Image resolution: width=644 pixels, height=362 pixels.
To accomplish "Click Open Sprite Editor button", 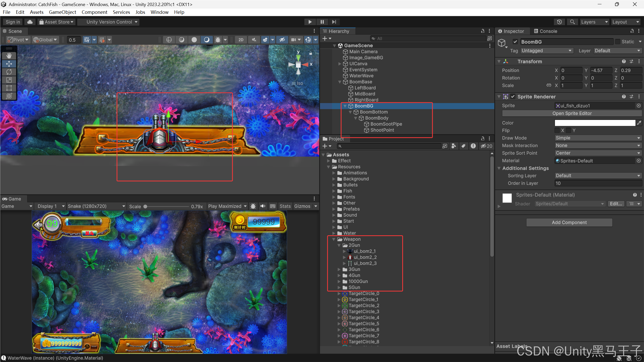I will coord(572,113).
